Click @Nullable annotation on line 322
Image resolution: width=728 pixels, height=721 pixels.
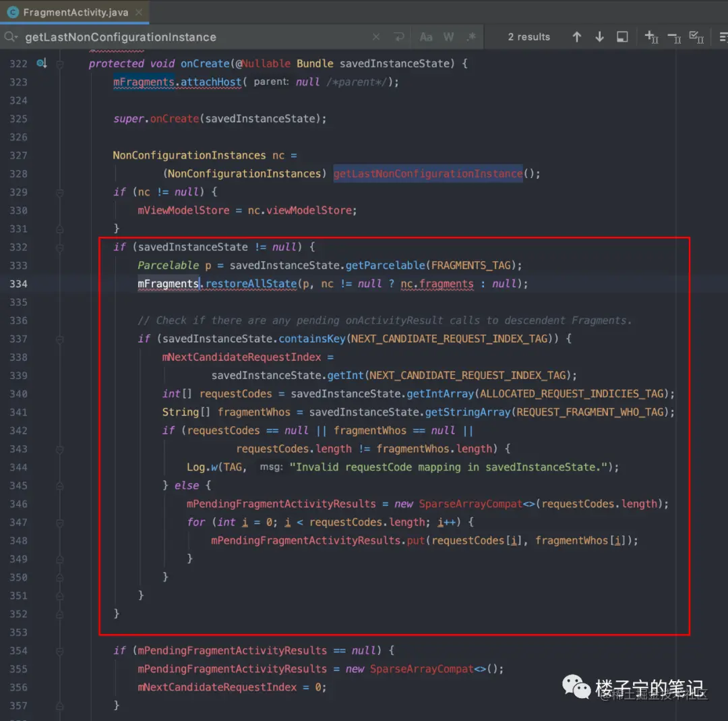[x=263, y=63]
